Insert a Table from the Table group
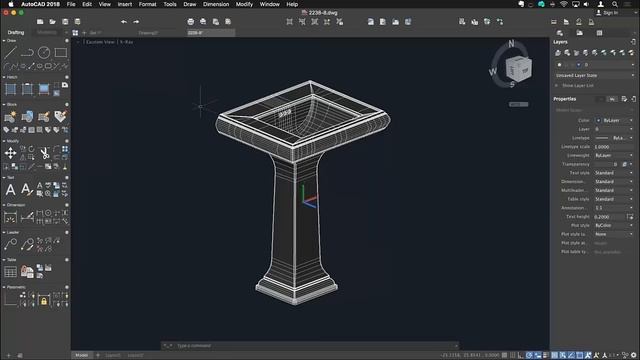 coord(10,272)
